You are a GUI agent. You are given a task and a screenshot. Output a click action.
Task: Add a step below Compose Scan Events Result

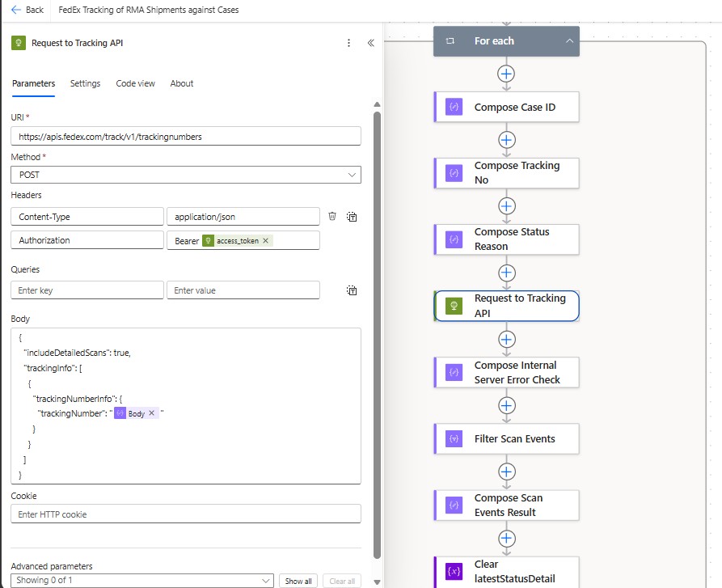click(506, 539)
